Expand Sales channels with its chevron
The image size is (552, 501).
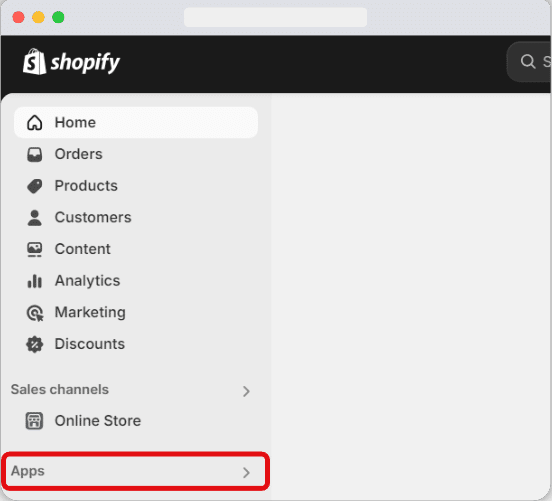click(246, 391)
